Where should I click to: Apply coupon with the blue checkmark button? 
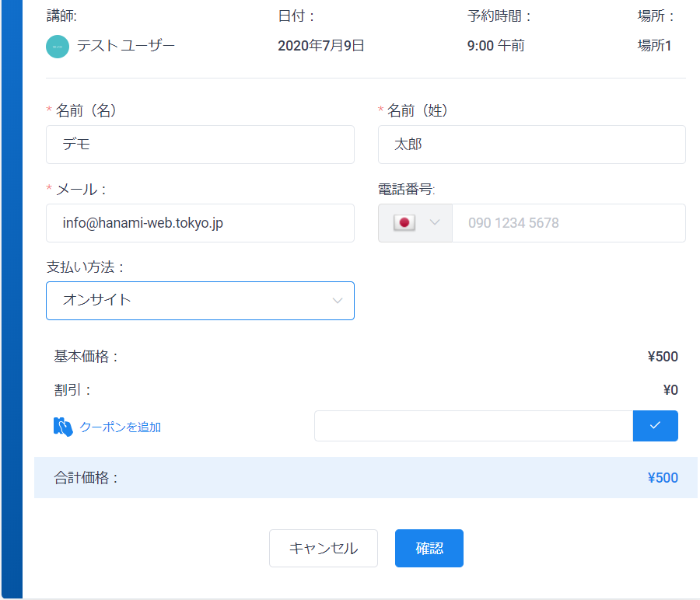click(x=656, y=426)
